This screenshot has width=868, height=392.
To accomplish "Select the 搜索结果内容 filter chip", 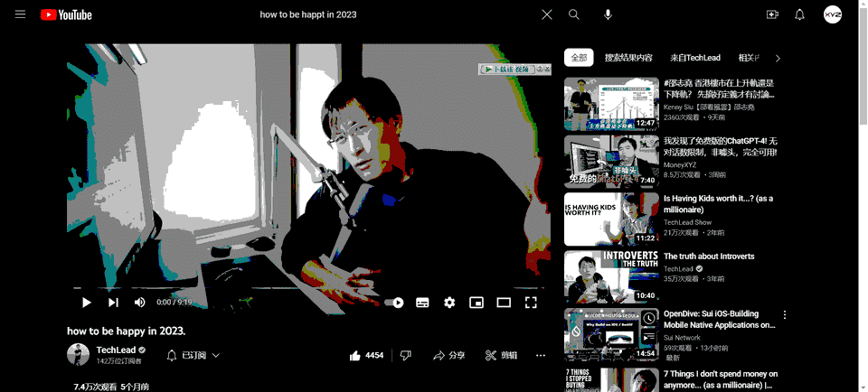I will (628, 58).
